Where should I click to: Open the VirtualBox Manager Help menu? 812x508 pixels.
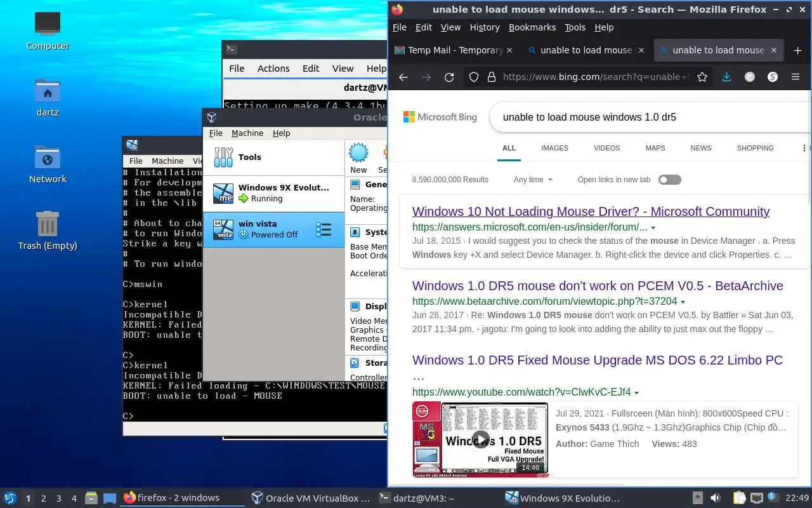click(282, 133)
